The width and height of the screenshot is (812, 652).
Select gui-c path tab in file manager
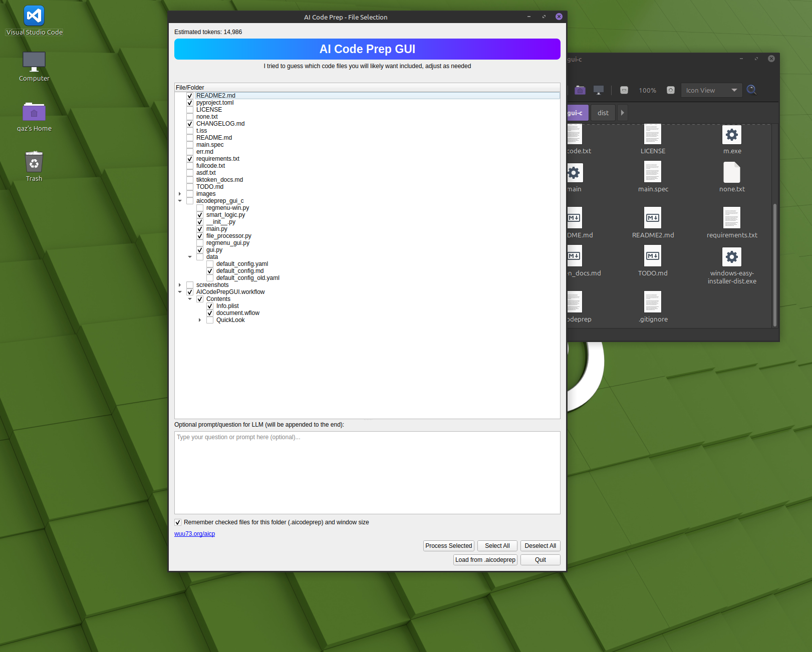coord(577,113)
